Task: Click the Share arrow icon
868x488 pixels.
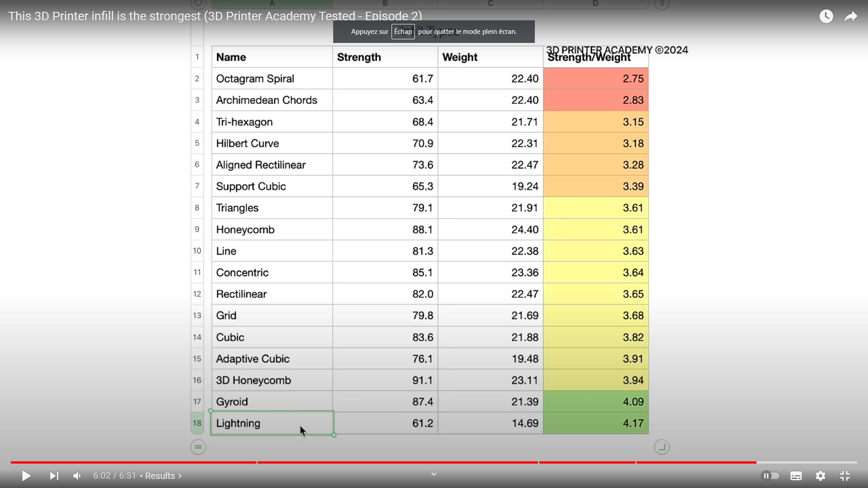Action: click(850, 17)
